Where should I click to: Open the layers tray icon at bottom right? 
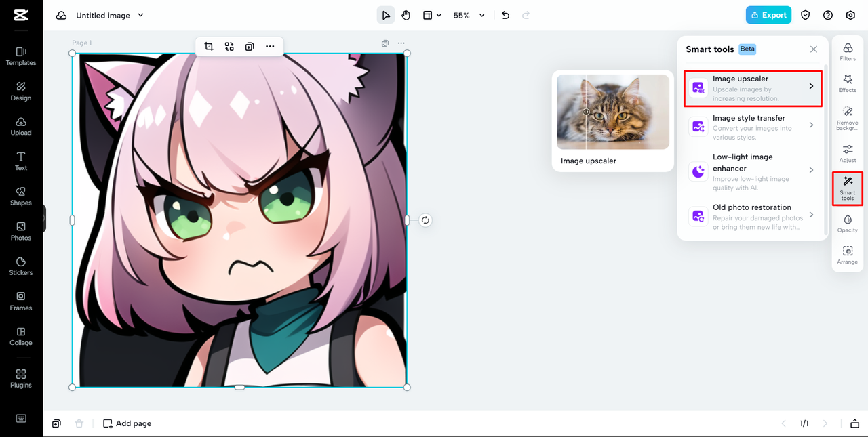pos(854,423)
